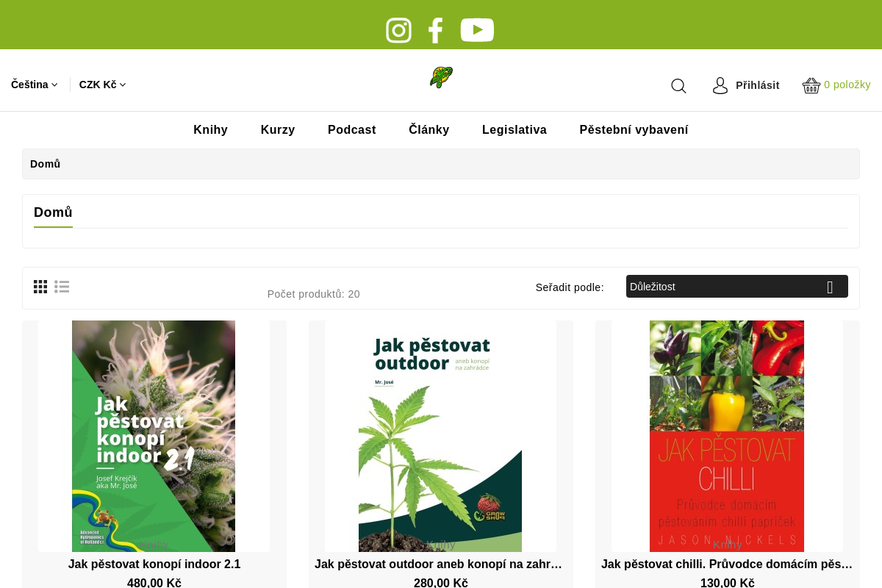Open the Kurzy menu
The image size is (882, 588).
pos(278,130)
